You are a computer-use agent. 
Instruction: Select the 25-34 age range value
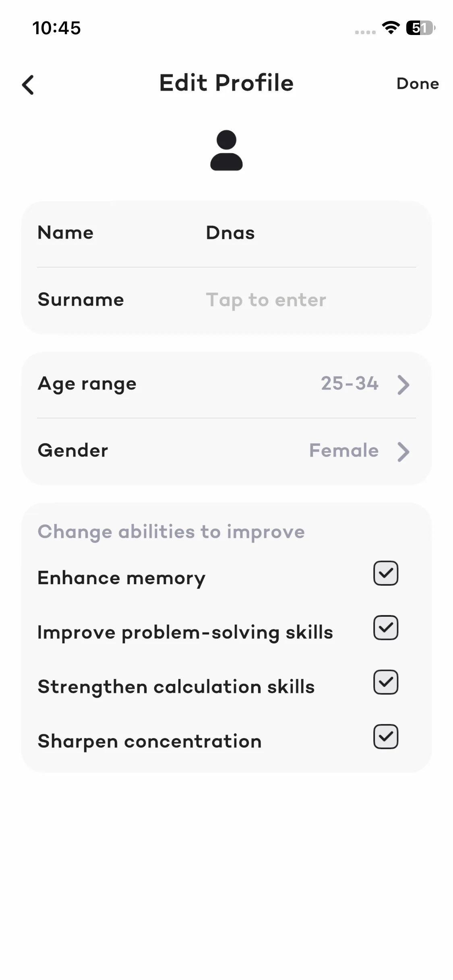click(x=350, y=383)
